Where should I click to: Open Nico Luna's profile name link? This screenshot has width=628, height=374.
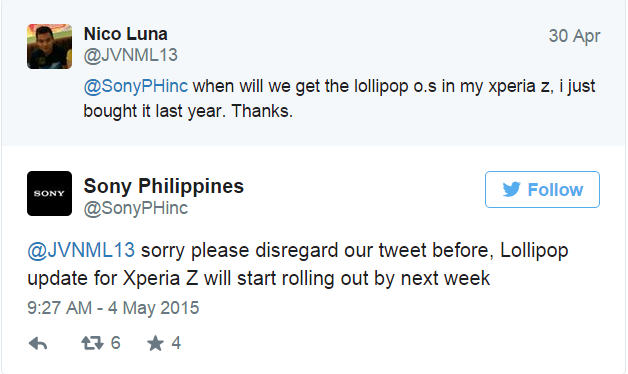click(125, 34)
